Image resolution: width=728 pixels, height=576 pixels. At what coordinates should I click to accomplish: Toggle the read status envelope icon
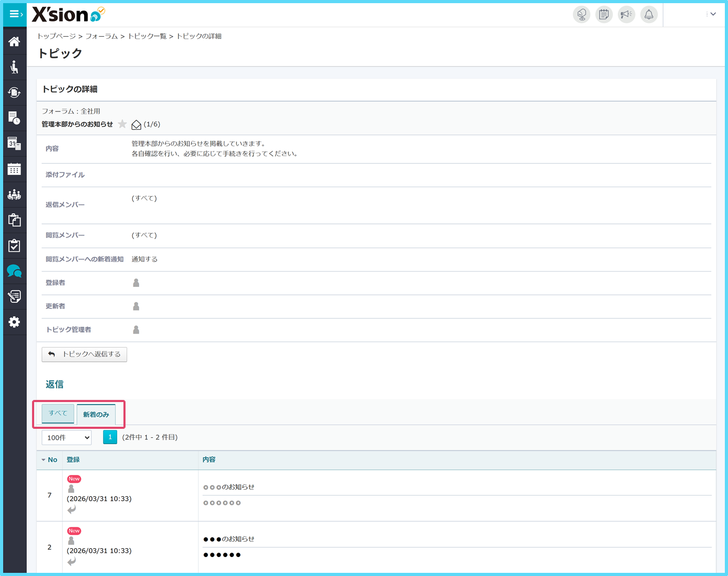[x=136, y=125]
